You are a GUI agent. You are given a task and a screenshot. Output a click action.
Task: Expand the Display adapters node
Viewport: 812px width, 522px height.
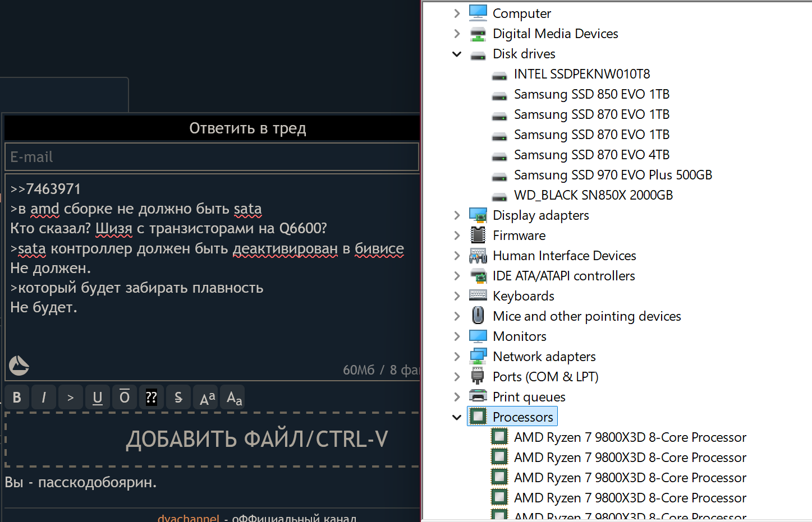(457, 215)
